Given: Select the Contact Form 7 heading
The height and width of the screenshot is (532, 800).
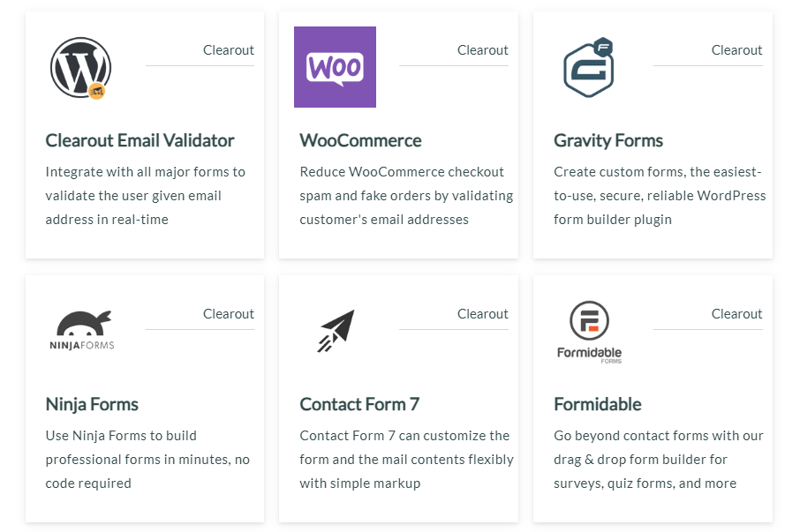Looking at the screenshot, I should pyautogui.click(x=359, y=405).
